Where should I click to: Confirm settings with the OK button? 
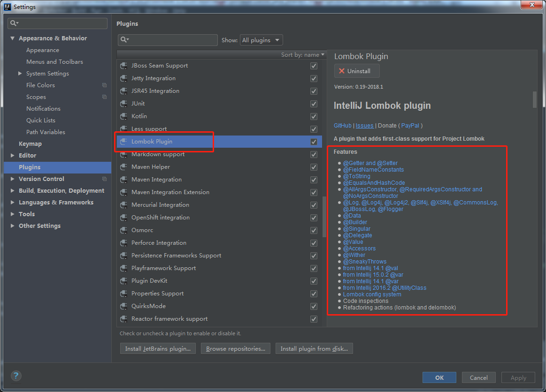coord(439,377)
